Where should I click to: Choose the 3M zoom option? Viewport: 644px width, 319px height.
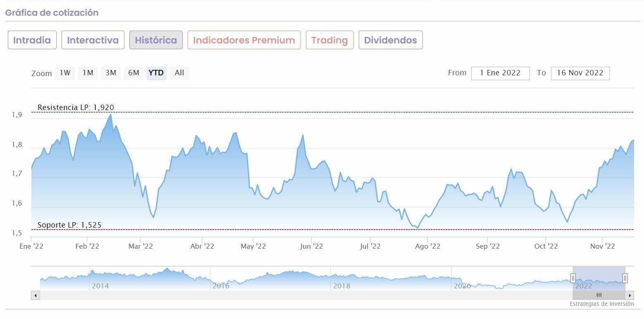pyautogui.click(x=110, y=73)
